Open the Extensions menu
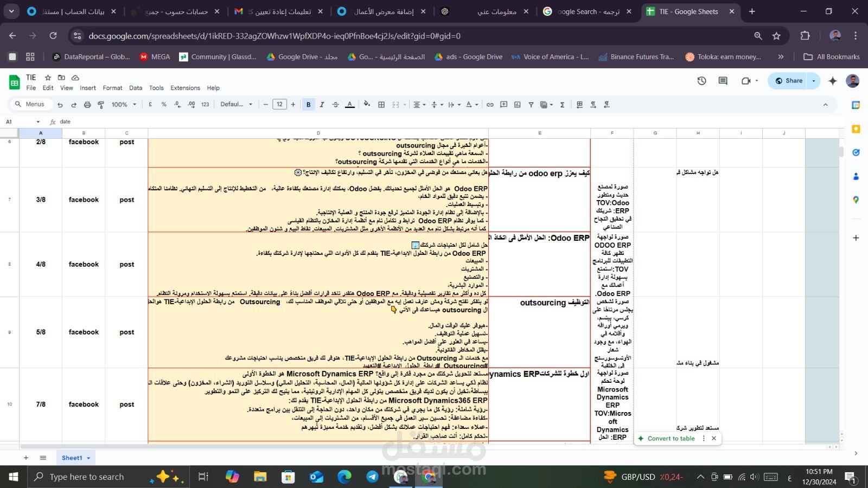 (185, 88)
